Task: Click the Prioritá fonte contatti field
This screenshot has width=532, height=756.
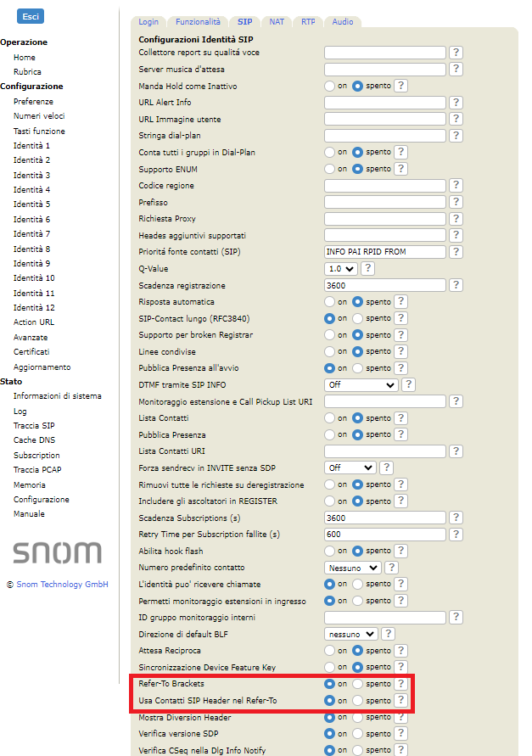Action: 385,252
